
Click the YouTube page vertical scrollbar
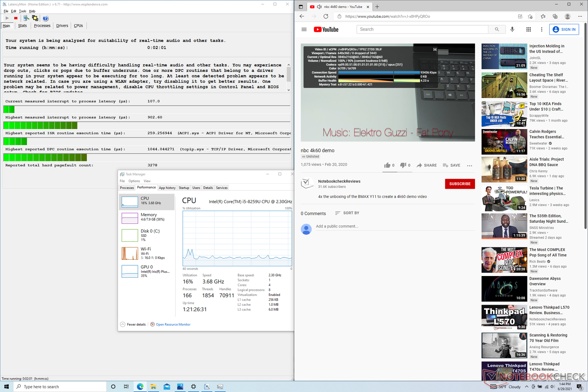coord(585,131)
